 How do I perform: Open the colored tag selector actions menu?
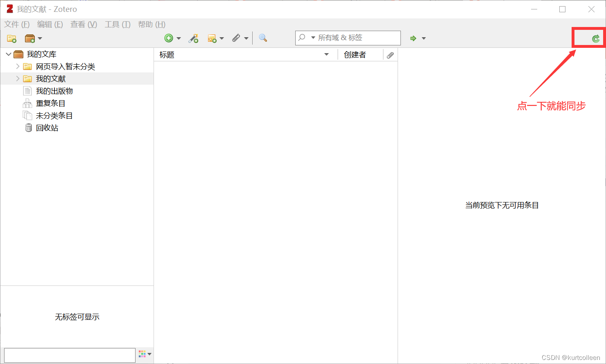145,354
